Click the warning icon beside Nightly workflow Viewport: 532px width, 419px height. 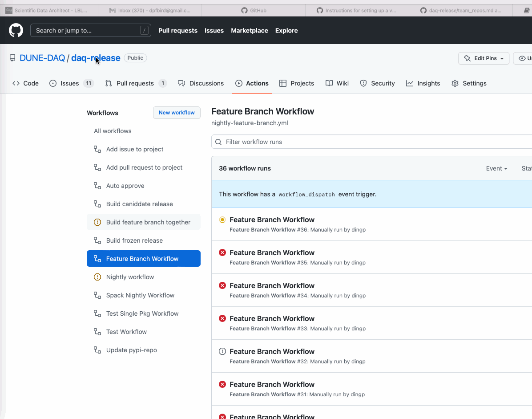click(x=97, y=277)
